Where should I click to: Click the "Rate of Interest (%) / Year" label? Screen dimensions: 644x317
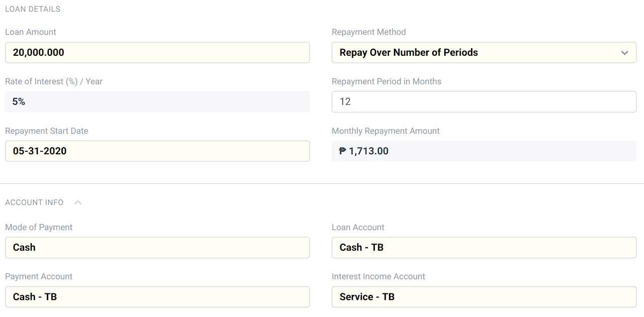point(54,81)
